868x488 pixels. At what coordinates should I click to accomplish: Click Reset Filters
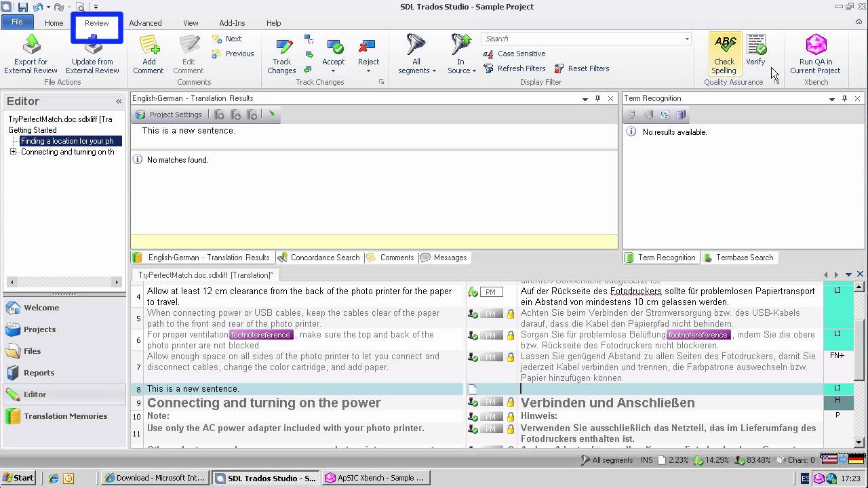click(x=582, y=68)
